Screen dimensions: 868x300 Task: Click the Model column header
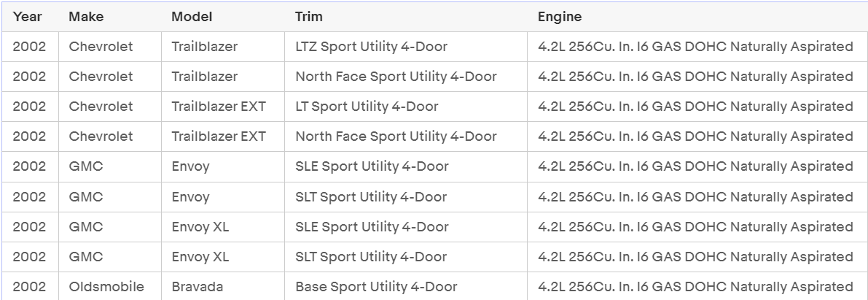(x=192, y=17)
